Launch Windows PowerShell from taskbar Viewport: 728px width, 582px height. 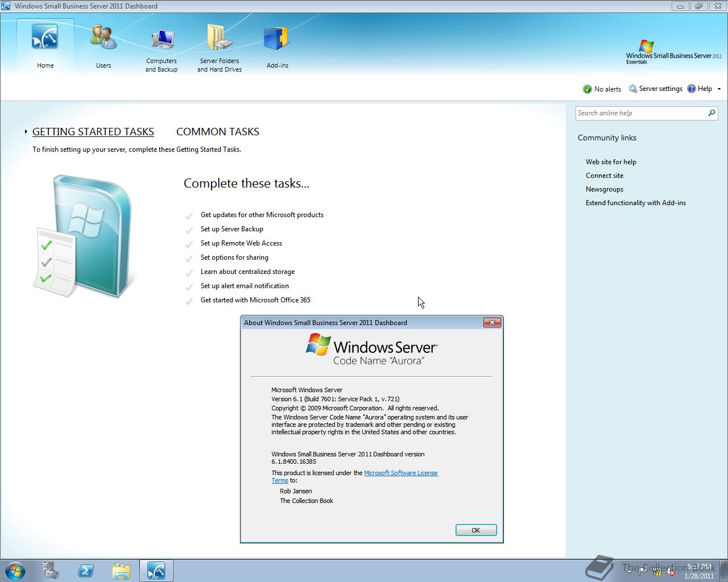(x=86, y=571)
